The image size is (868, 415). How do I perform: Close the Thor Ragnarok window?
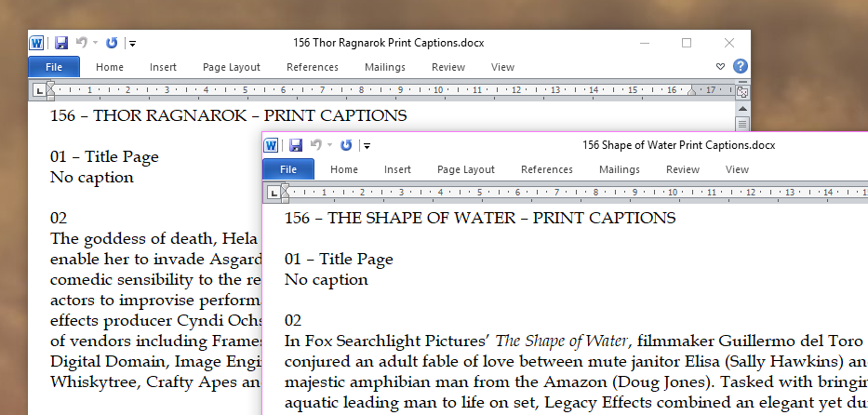(x=729, y=43)
